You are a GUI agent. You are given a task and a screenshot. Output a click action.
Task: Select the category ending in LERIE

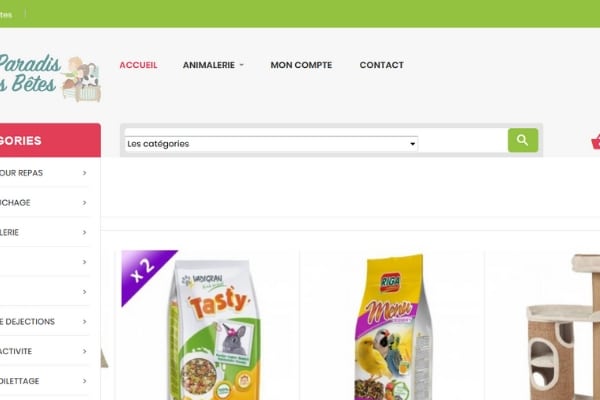pyautogui.click(x=44, y=232)
